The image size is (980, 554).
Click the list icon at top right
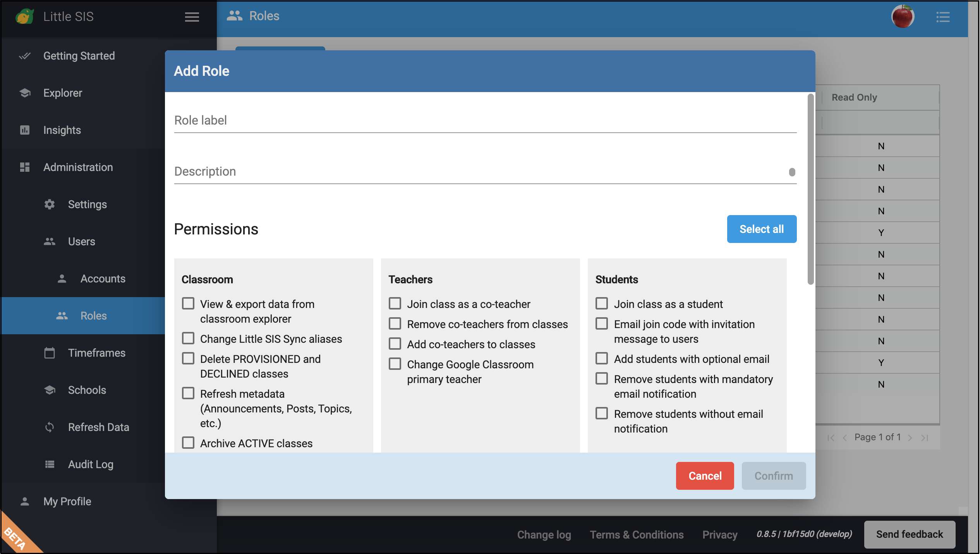[944, 16]
